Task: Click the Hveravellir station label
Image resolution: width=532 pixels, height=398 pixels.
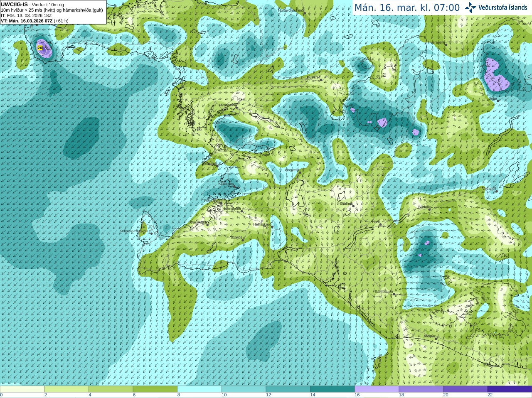Action: (x=436, y=42)
